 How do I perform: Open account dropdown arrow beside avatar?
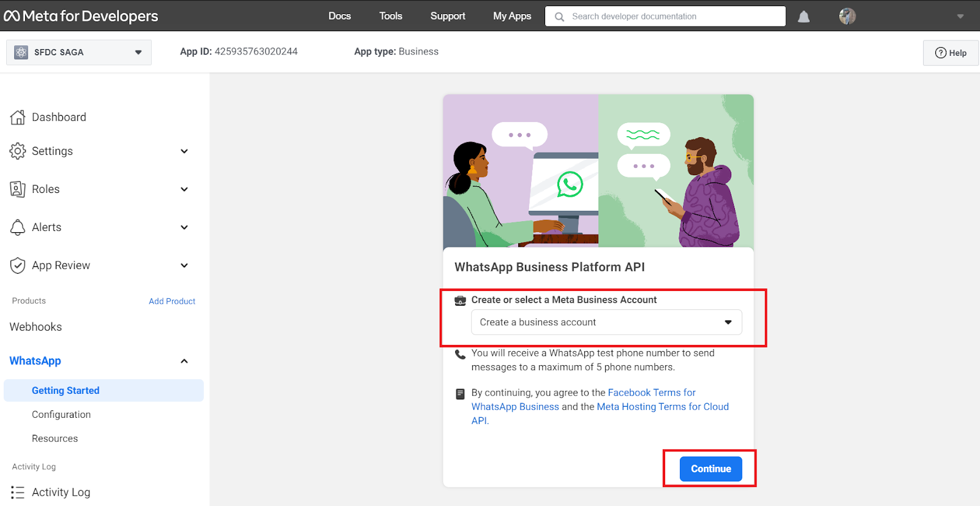[960, 17]
